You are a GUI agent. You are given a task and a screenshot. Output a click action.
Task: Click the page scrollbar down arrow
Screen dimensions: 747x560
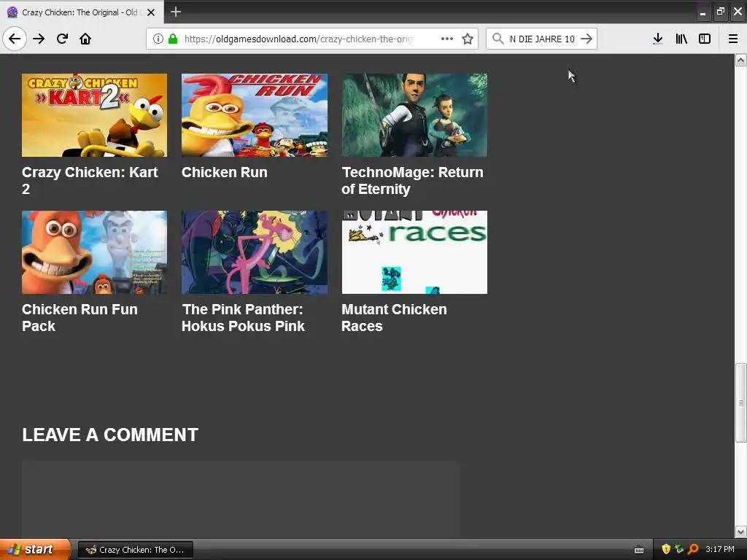pyautogui.click(x=741, y=532)
